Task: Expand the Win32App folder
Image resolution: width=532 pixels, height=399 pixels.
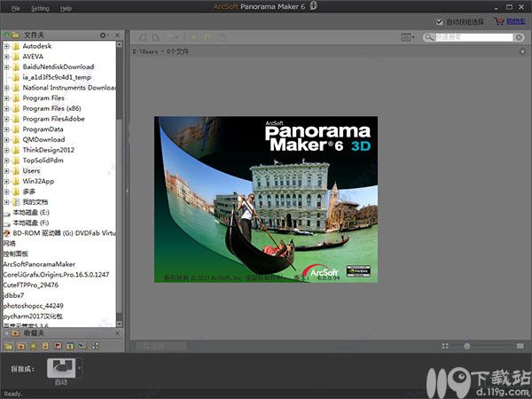Action: click(x=6, y=182)
